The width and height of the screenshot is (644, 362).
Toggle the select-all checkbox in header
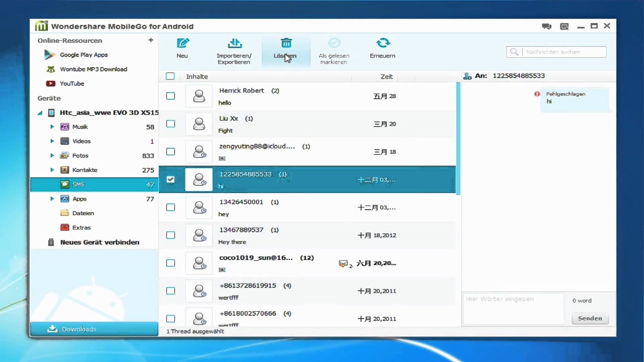coord(170,76)
